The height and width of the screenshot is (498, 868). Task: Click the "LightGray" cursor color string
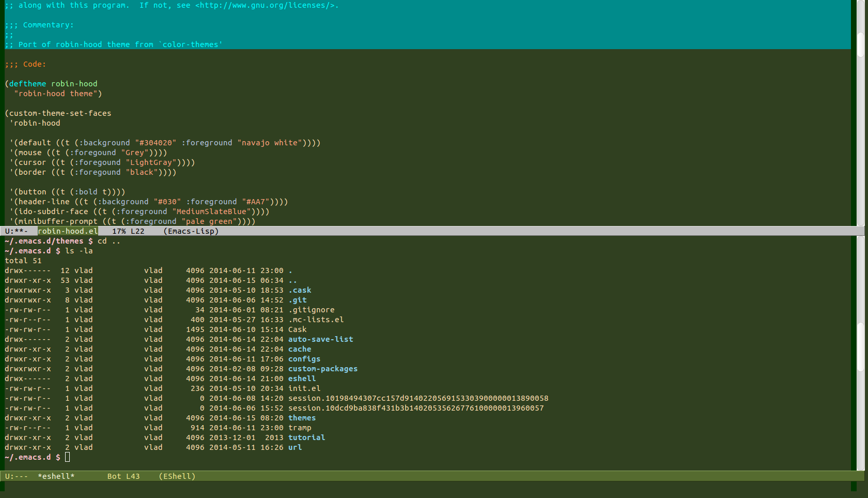151,162
